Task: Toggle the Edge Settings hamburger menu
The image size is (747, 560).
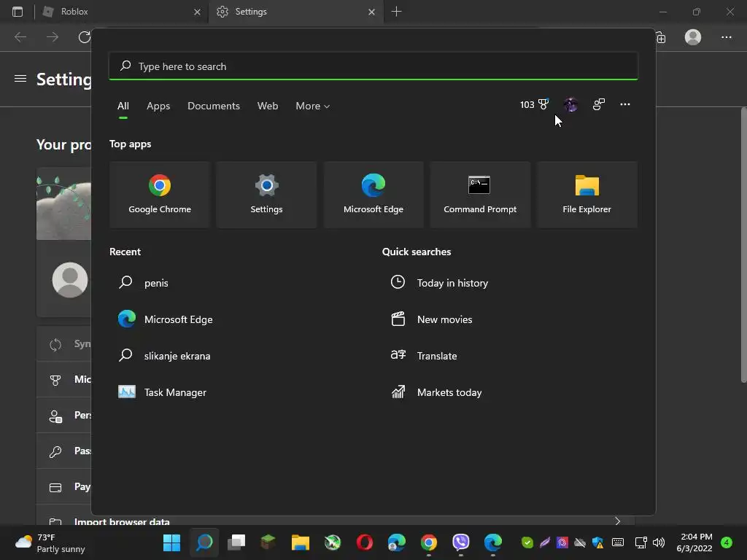Action: (x=20, y=79)
